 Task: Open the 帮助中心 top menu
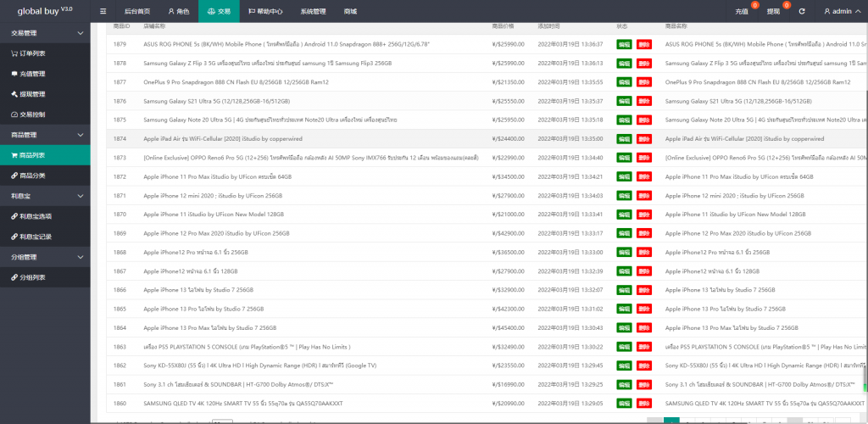click(265, 11)
